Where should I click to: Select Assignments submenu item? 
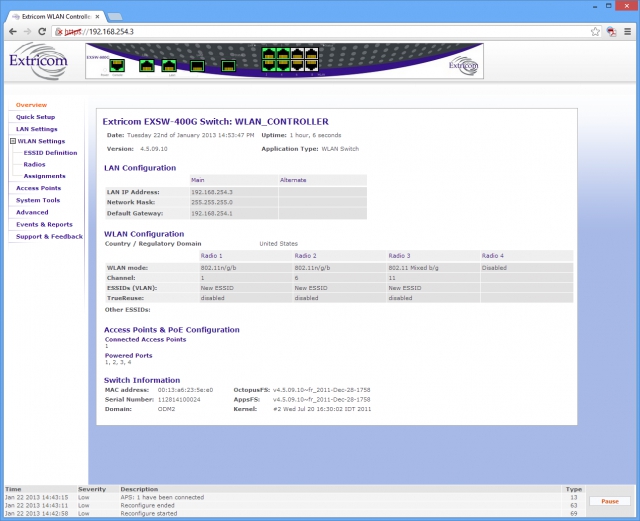44,176
